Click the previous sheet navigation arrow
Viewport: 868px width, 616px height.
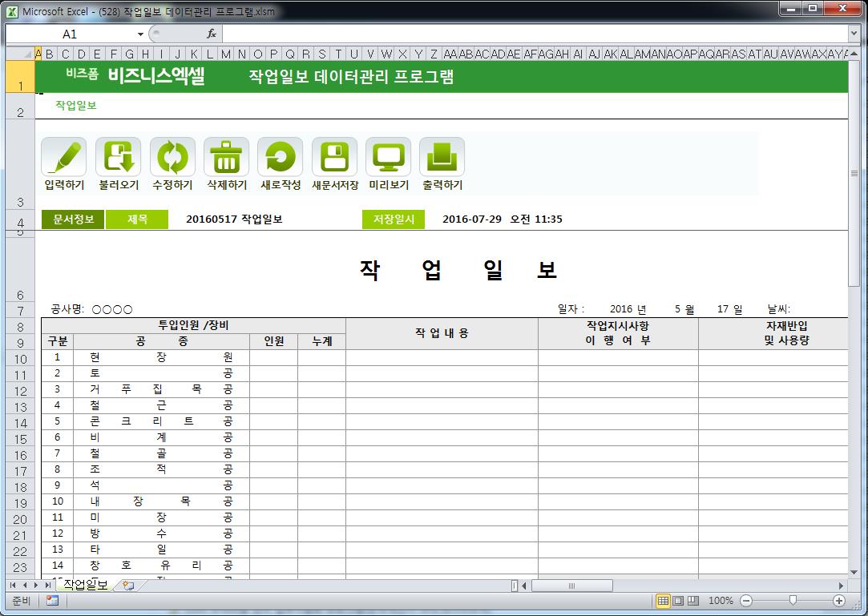click(x=24, y=585)
